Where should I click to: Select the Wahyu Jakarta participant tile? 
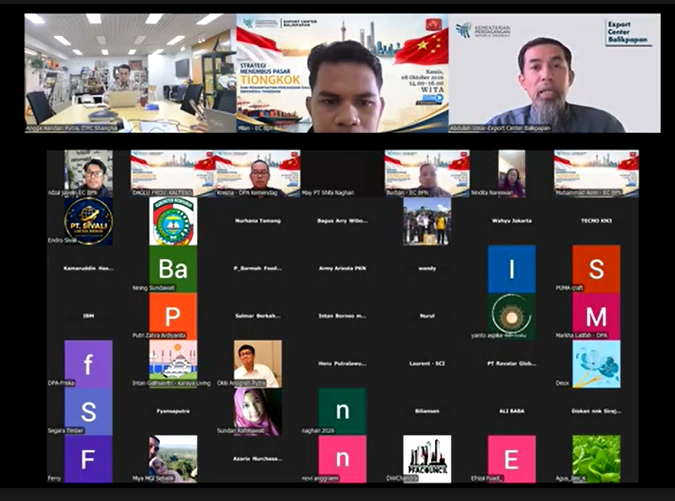511,221
